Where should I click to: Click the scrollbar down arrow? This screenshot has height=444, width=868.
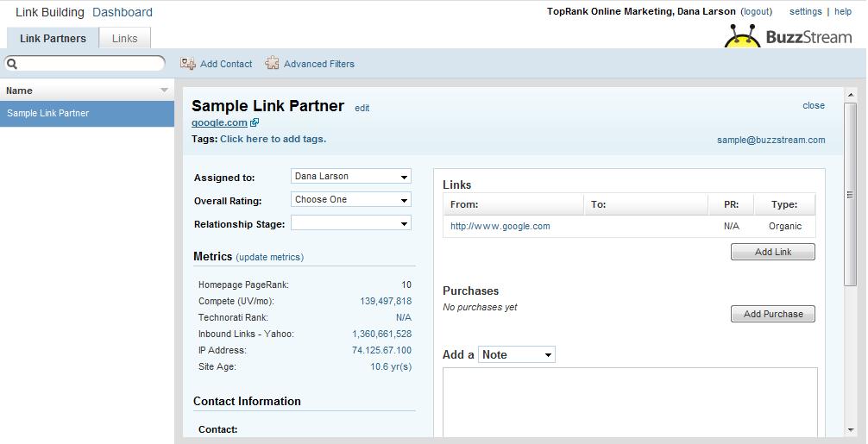[850, 430]
